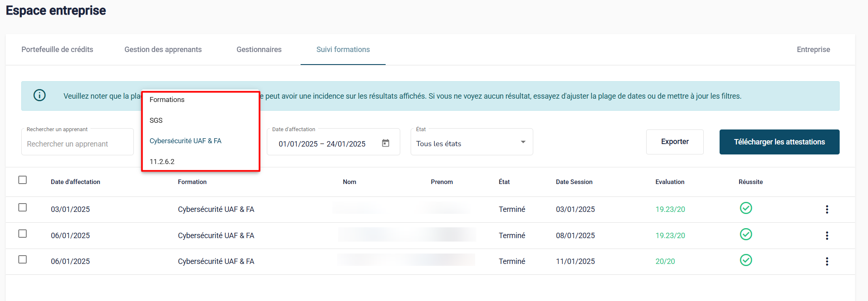Click the 'Rechercher un apprenant' search field
Viewport: 868px width, 301px height.
(78, 144)
